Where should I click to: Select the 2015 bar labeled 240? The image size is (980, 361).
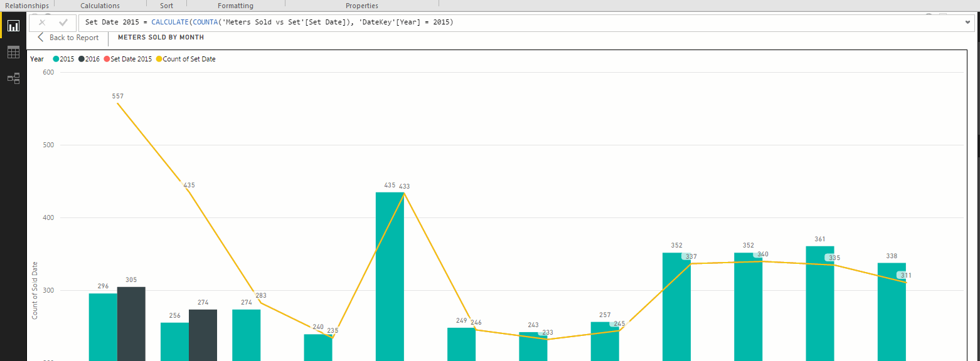(x=318, y=347)
